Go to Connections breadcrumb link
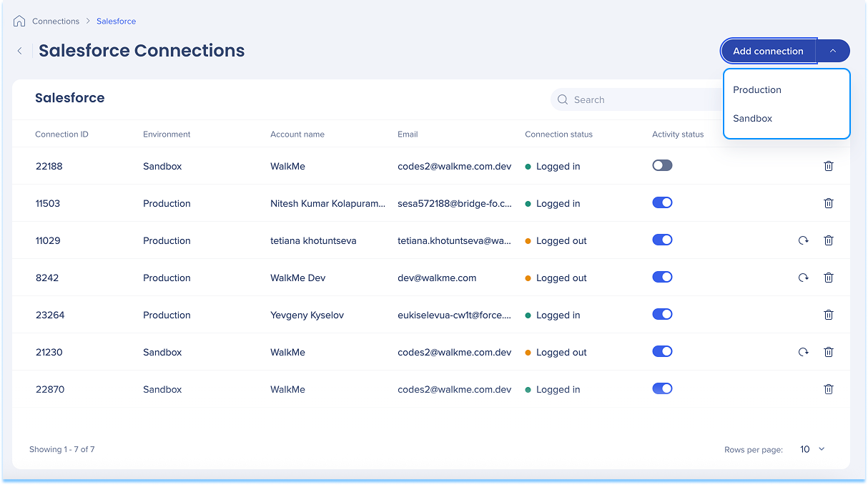 (56, 21)
